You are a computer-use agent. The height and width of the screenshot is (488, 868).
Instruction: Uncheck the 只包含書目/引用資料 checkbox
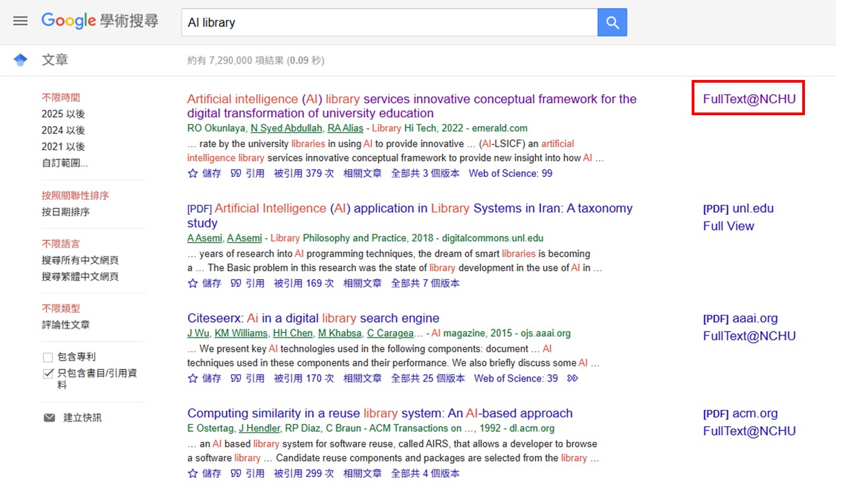pyautogui.click(x=48, y=373)
